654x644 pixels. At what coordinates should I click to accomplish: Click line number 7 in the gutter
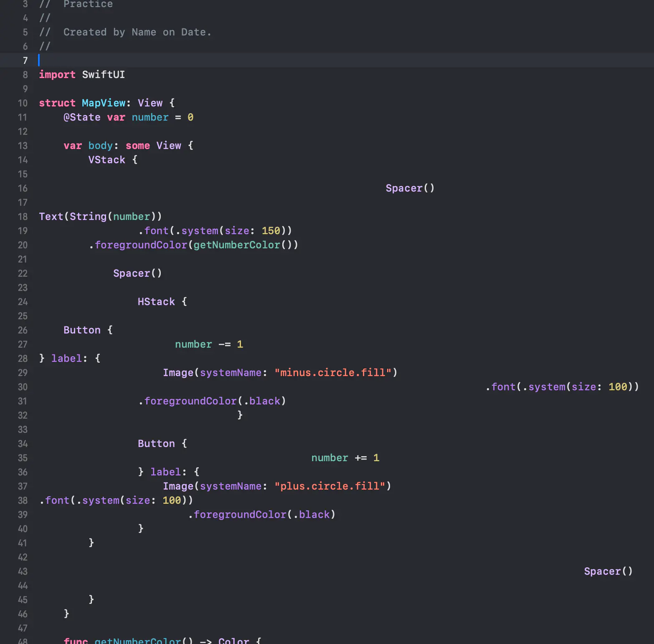(x=25, y=61)
